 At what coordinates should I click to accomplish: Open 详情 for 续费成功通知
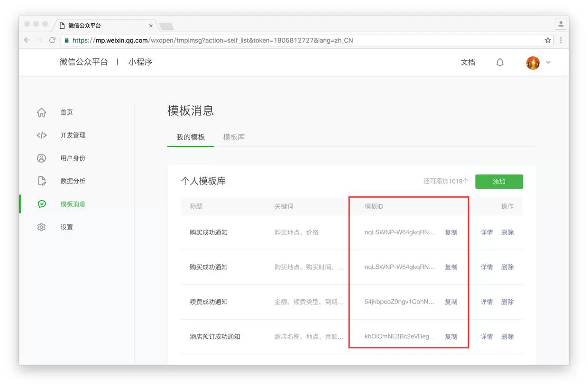coord(487,302)
